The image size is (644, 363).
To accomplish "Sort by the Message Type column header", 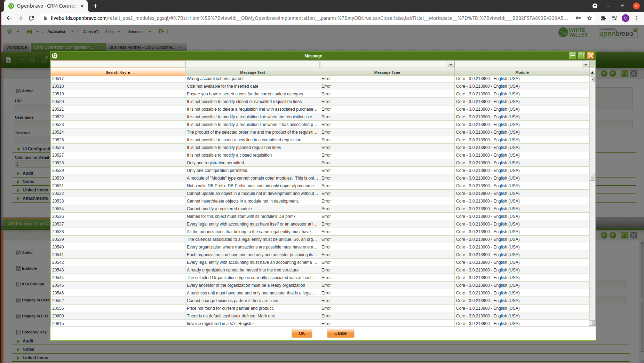I will (387, 72).
